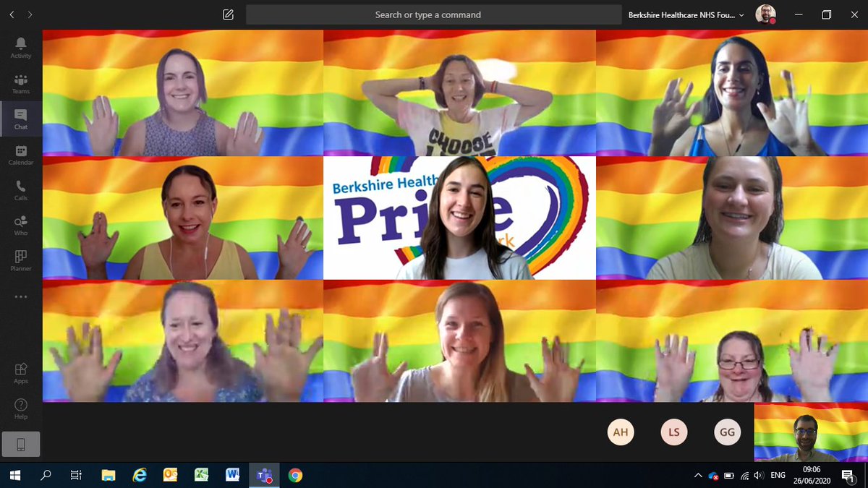Select the video tile showing the CHOOSE t-shirt

[x=459, y=93]
